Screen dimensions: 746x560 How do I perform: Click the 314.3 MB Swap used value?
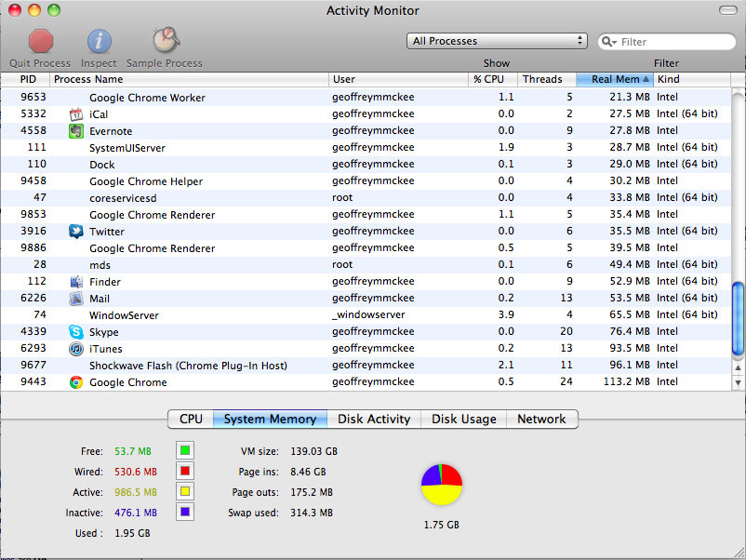(312, 513)
